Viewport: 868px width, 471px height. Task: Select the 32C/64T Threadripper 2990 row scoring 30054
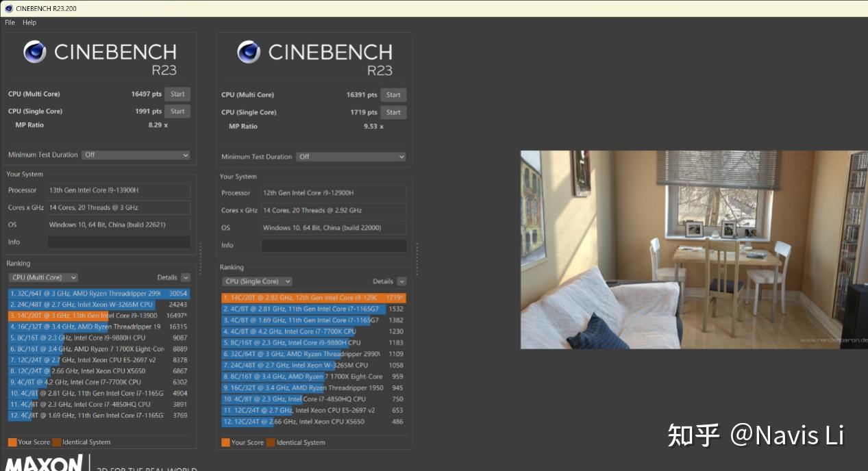(x=99, y=294)
